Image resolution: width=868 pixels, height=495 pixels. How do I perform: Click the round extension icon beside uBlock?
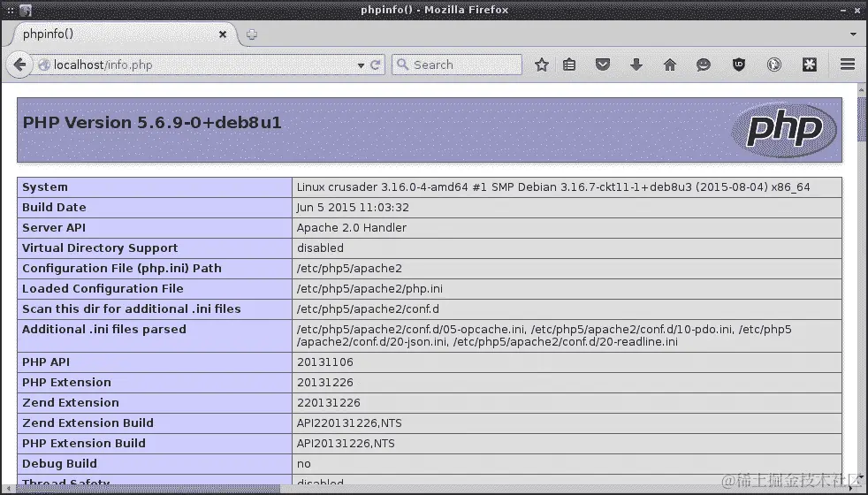coord(774,65)
